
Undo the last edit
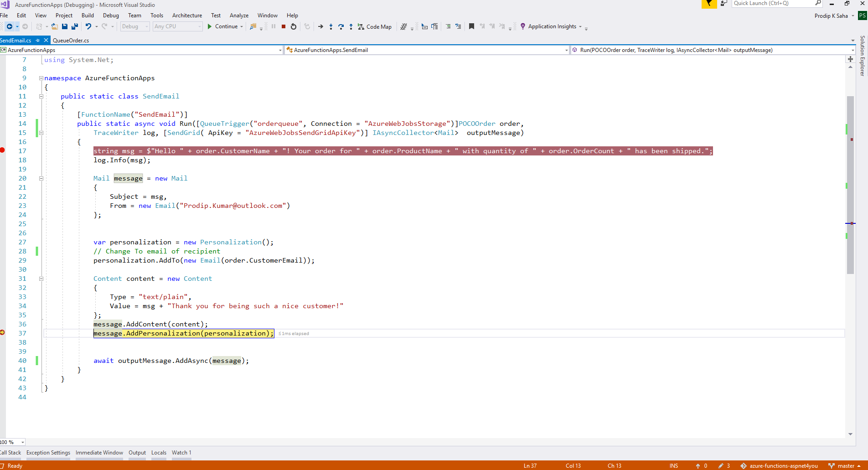point(88,26)
